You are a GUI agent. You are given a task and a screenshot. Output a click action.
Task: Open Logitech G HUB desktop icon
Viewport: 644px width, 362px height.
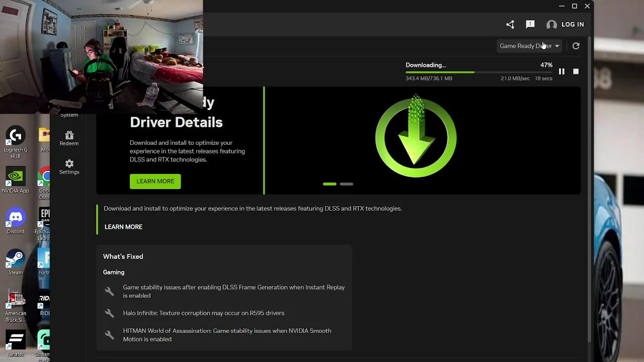coord(16,142)
